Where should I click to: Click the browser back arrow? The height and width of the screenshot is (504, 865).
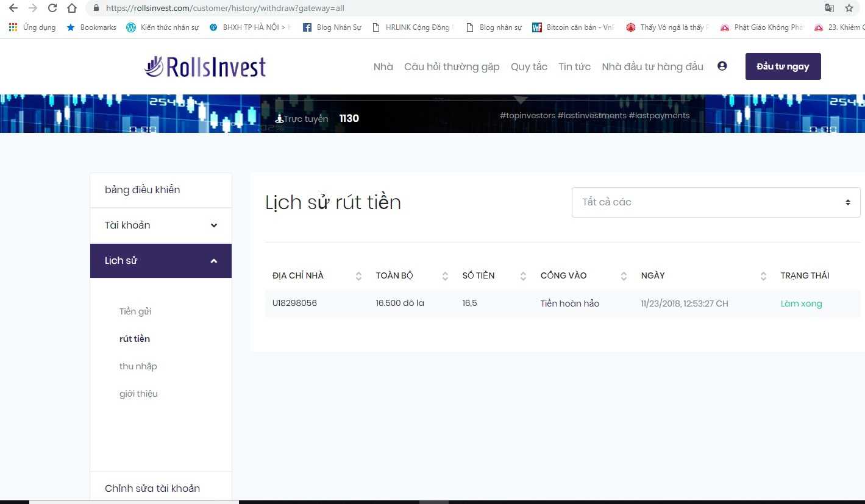click(13, 9)
